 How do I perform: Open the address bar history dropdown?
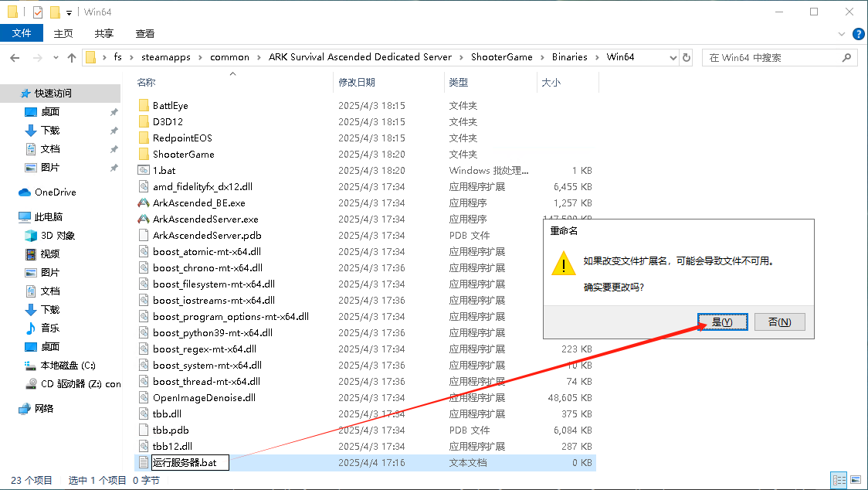coord(673,58)
